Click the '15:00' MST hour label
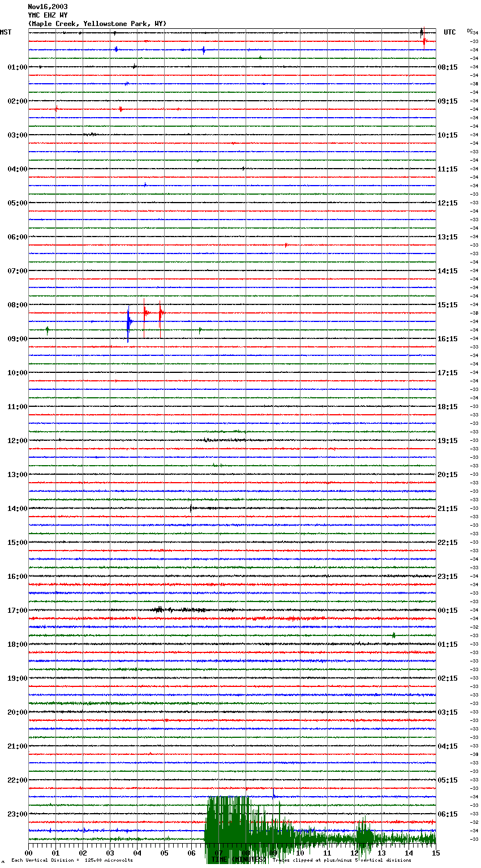This screenshot has width=481, height=868. 18,543
